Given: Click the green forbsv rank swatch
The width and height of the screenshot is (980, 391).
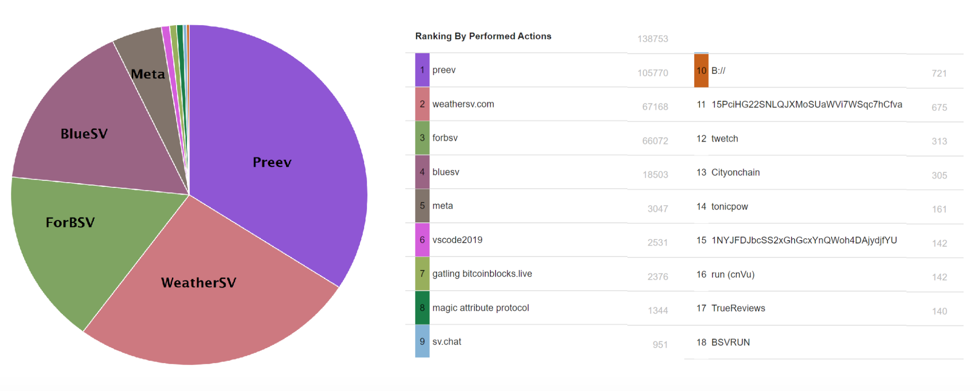Looking at the screenshot, I should (422, 138).
